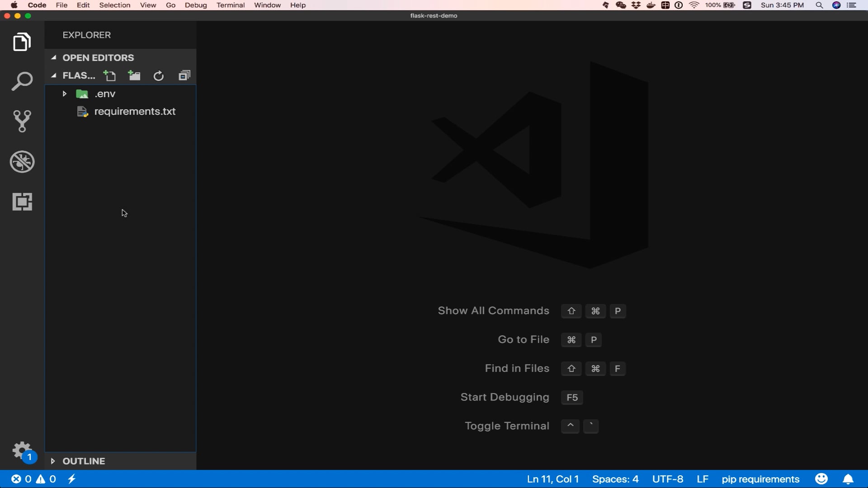Click the New File icon in explorer
The width and height of the screenshot is (868, 488).
coord(109,76)
